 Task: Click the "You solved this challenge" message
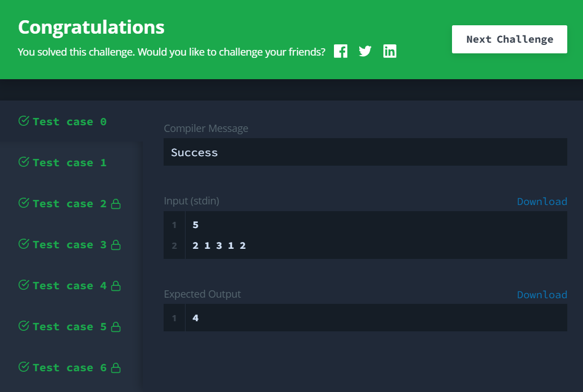pyautogui.click(x=171, y=52)
